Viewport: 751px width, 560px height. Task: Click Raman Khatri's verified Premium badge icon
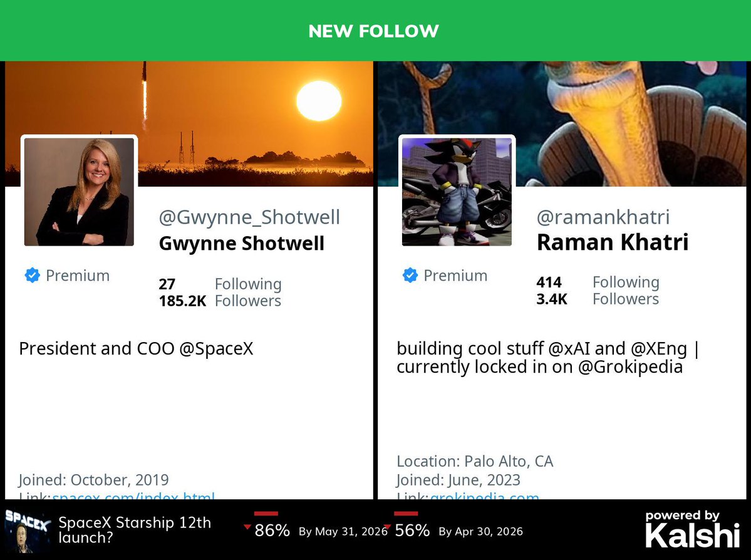410,276
